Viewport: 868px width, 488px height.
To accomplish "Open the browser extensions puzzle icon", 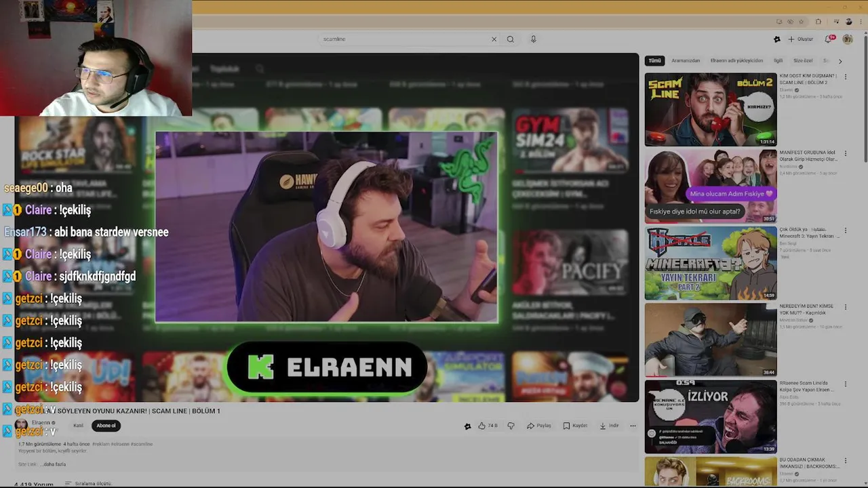I will click(818, 22).
